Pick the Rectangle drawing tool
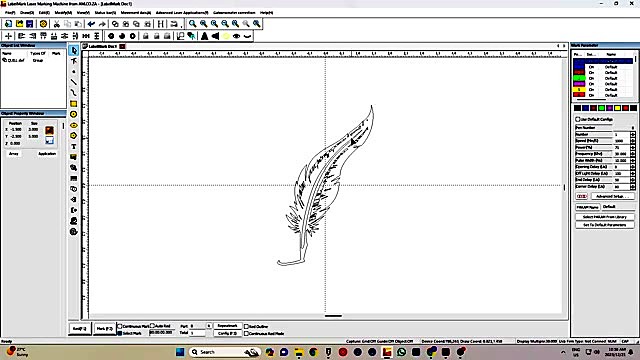This screenshot has height=360, width=640. pos(73,104)
